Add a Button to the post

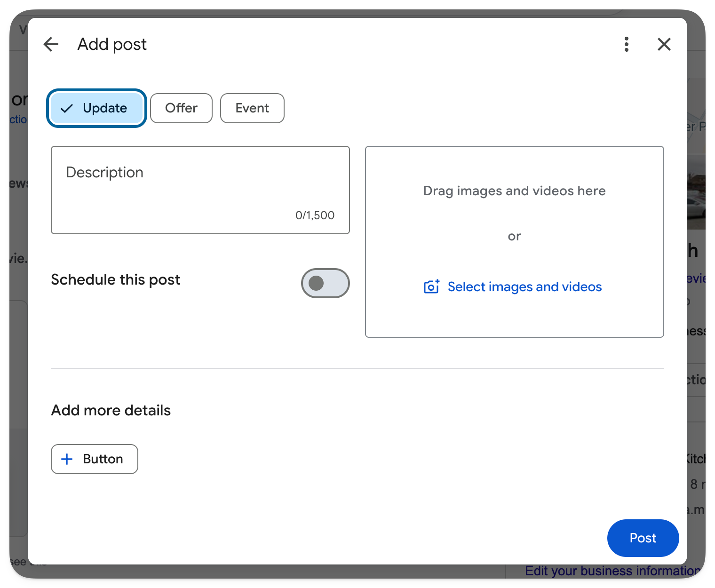pyautogui.click(x=95, y=459)
